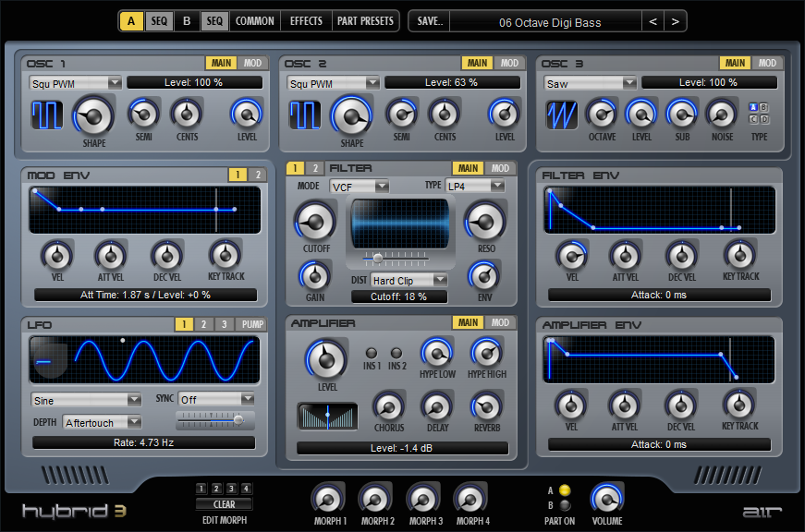This screenshot has width=805, height=532.
Task: Toggle the INS 1 insert effect
Action: [x=372, y=353]
